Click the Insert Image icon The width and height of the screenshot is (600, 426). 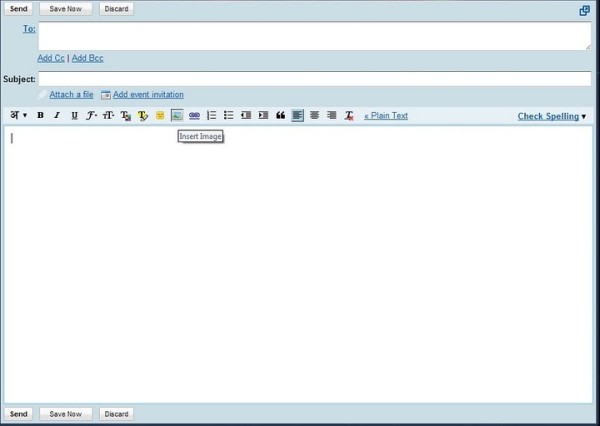(177, 116)
